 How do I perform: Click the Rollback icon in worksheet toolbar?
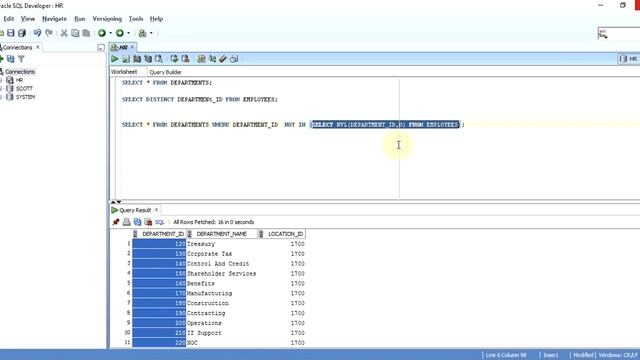click(x=185, y=59)
